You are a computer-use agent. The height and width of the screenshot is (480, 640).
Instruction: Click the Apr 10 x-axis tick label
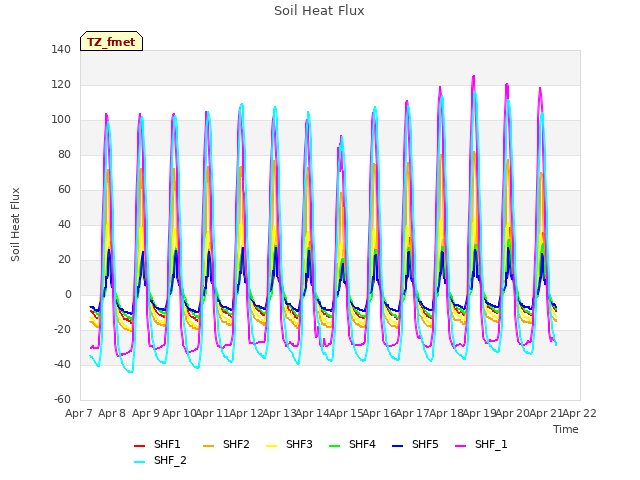click(179, 413)
